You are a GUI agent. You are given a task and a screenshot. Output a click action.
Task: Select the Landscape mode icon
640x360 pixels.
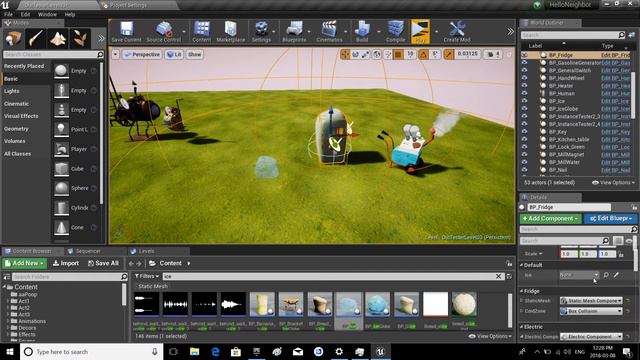[58, 38]
